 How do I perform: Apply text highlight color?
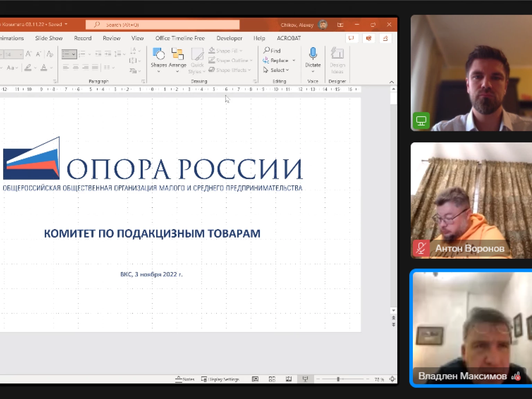click(x=28, y=68)
